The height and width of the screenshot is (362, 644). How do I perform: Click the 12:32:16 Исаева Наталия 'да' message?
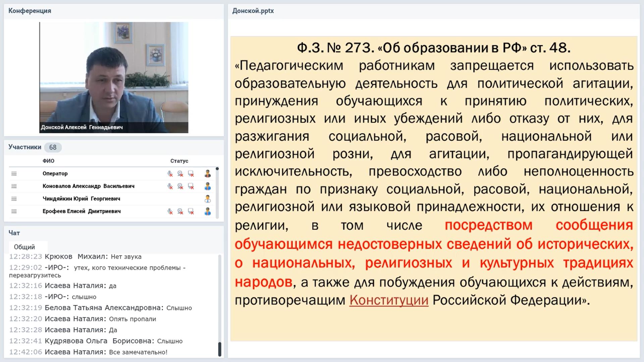(x=63, y=286)
